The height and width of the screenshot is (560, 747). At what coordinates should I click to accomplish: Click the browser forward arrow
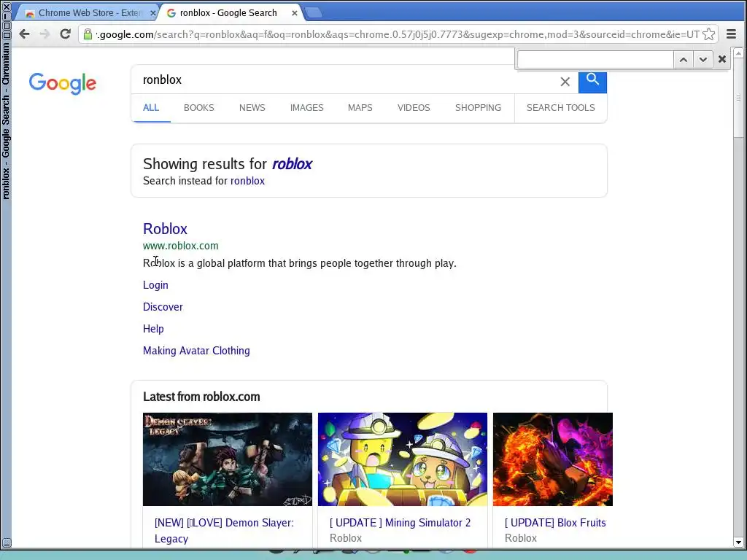(x=44, y=34)
